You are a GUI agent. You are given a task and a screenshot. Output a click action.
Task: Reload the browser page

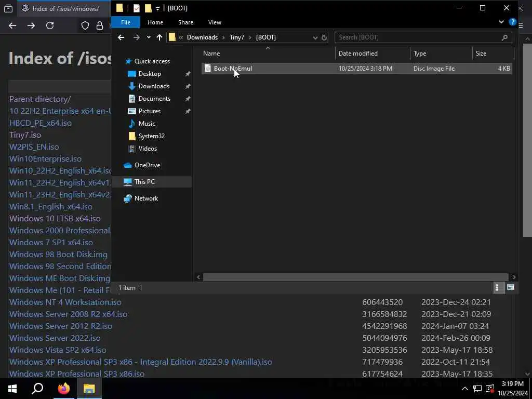click(50, 26)
